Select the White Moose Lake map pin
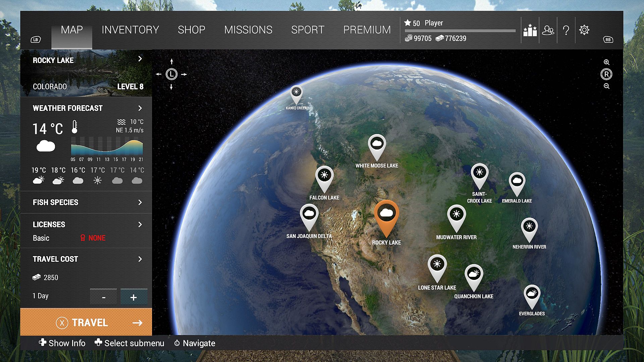Viewport: 644px width, 362px height. pos(377,145)
